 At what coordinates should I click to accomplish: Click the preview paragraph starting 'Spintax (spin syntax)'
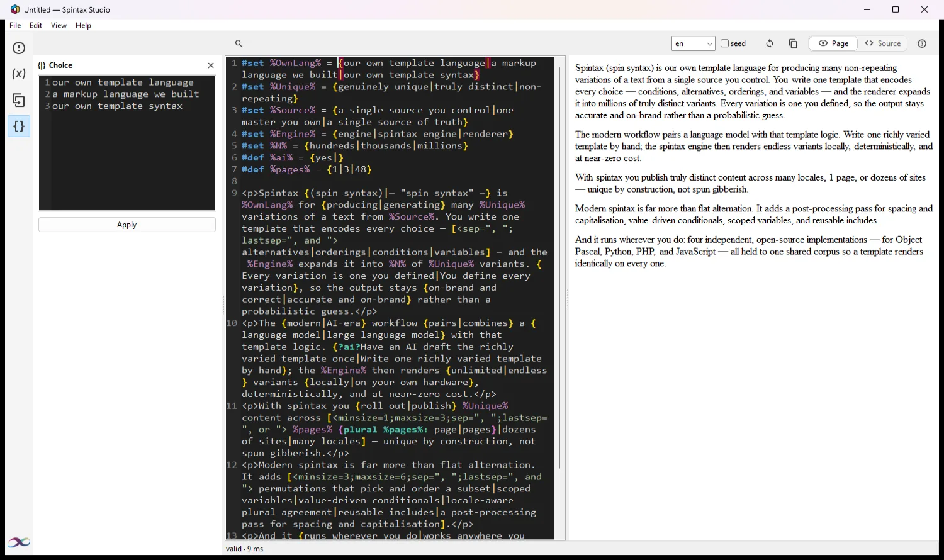pyautogui.click(x=753, y=92)
